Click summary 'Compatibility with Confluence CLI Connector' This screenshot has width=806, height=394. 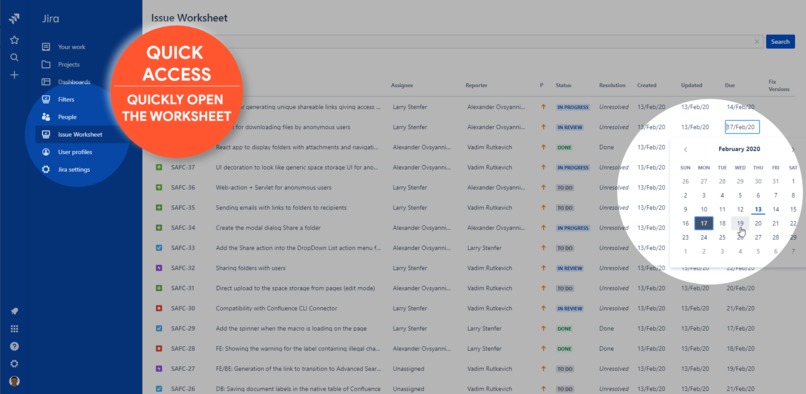[x=277, y=309]
